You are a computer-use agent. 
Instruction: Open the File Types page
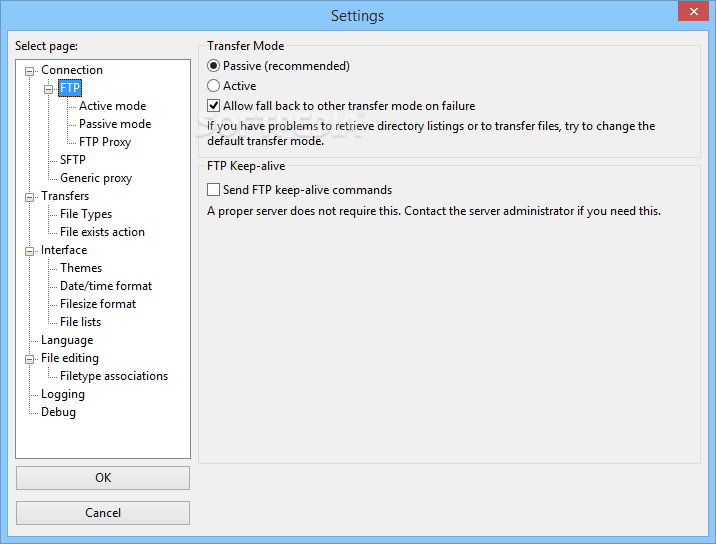86,214
